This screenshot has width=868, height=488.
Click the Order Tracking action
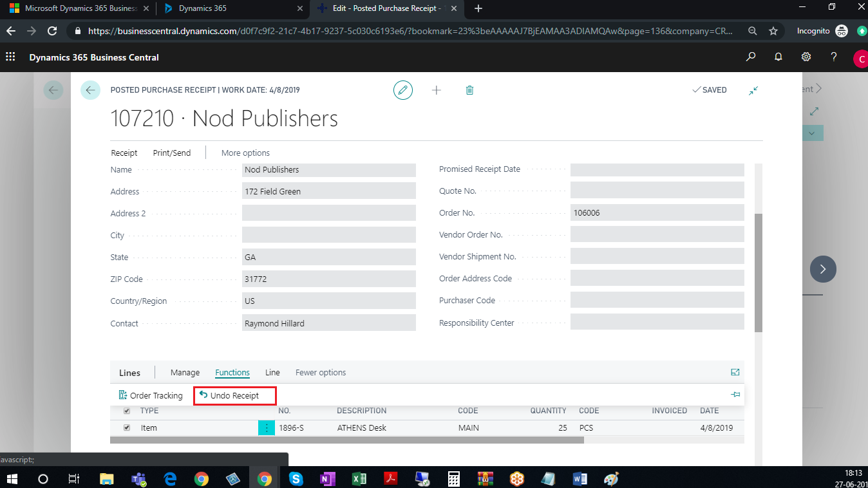151,395
